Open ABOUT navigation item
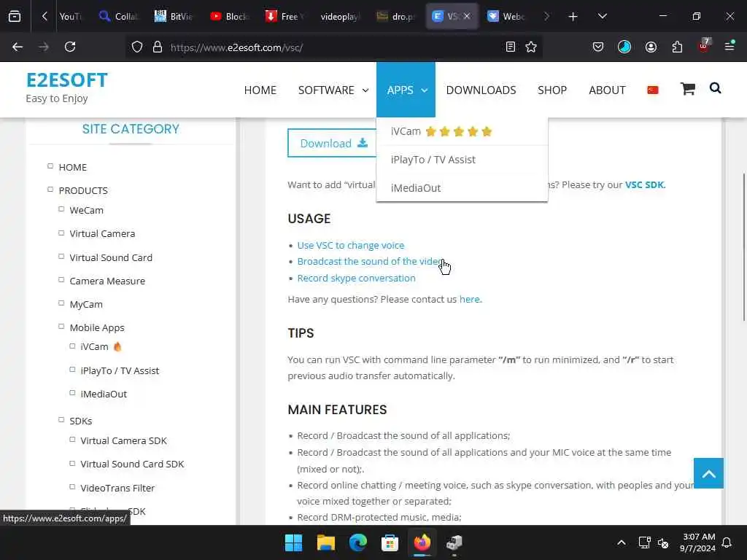The image size is (747, 560). pyautogui.click(x=607, y=90)
